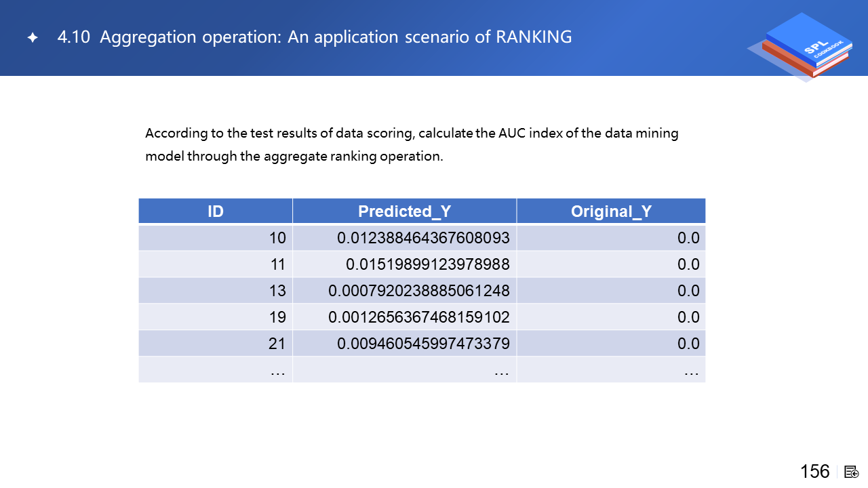The width and height of the screenshot is (868, 488).
Task: Select the slide title about RANKING
Action: coord(315,37)
